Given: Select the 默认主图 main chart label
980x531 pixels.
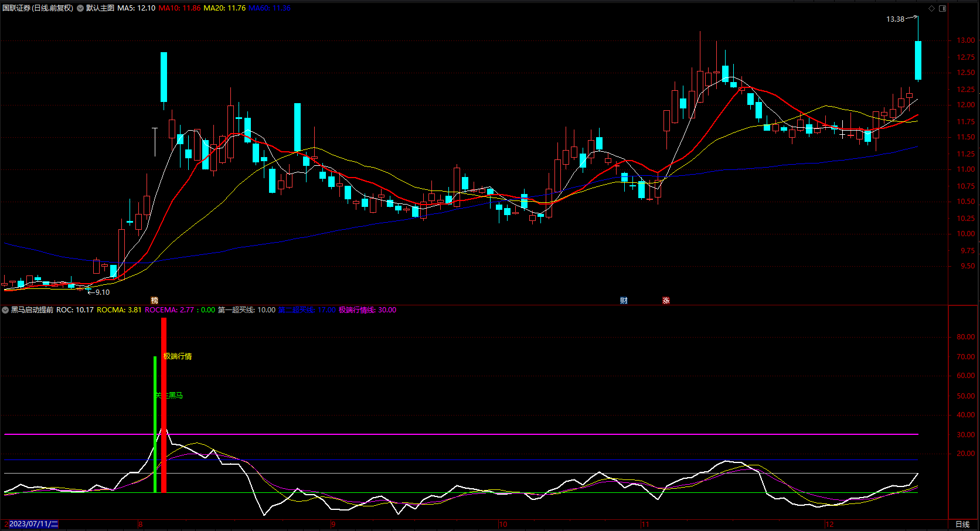Looking at the screenshot, I should pos(100,8).
